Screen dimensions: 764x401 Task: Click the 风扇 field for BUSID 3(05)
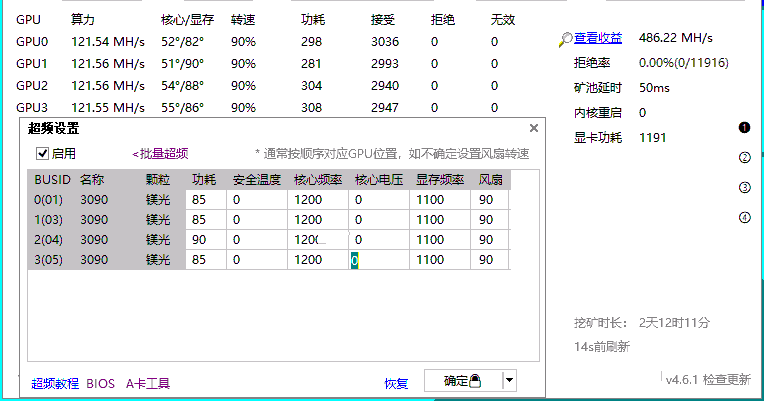(x=489, y=260)
